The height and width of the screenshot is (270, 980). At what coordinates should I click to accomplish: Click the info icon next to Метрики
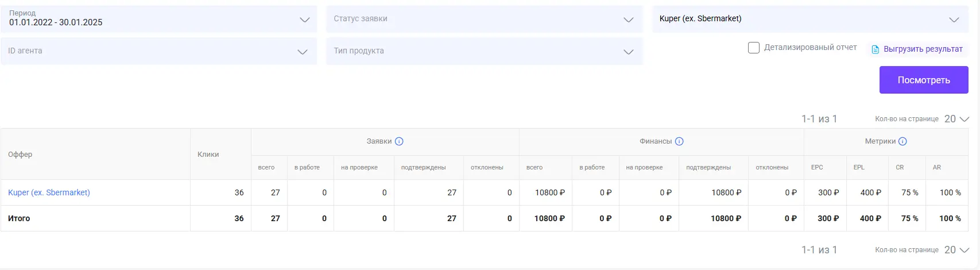coord(902,141)
